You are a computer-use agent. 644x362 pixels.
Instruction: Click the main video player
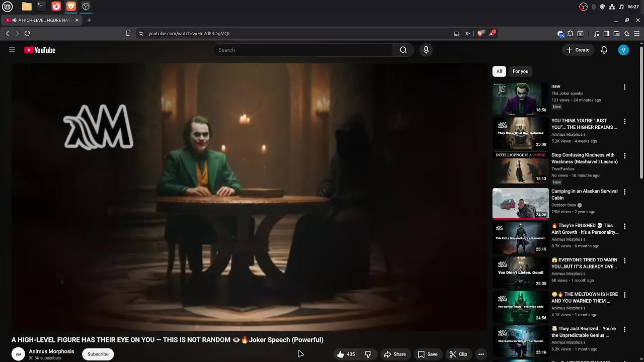pyautogui.click(x=249, y=197)
